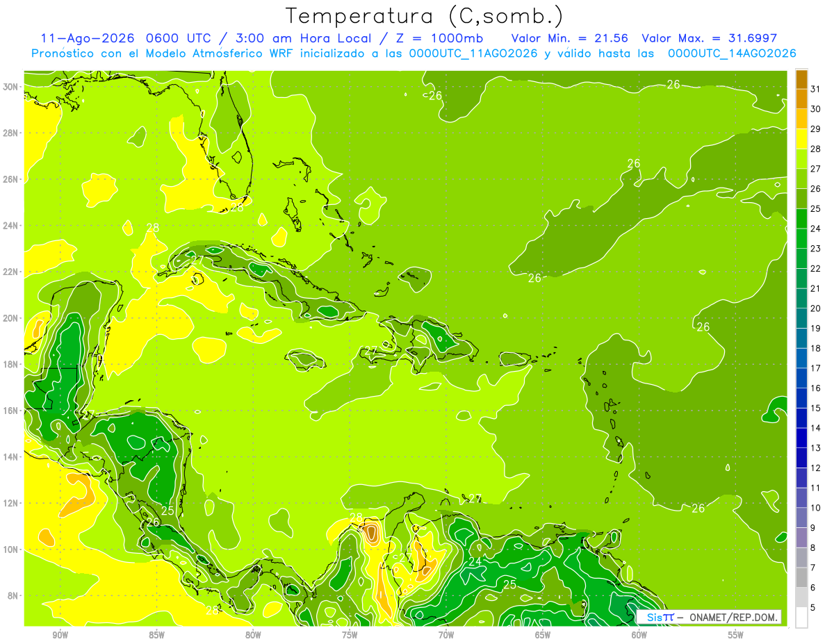The width and height of the screenshot is (834, 644).
Task: Click the 85W longitude axis label
Action: pos(156,635)
